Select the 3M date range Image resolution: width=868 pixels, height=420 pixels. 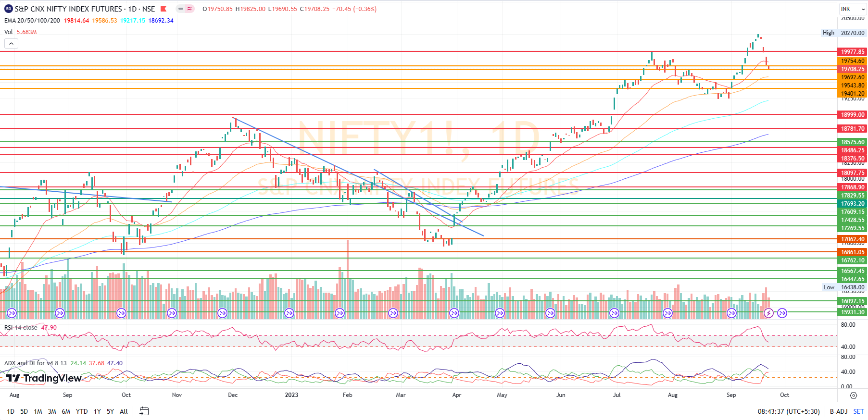[52, 411]
